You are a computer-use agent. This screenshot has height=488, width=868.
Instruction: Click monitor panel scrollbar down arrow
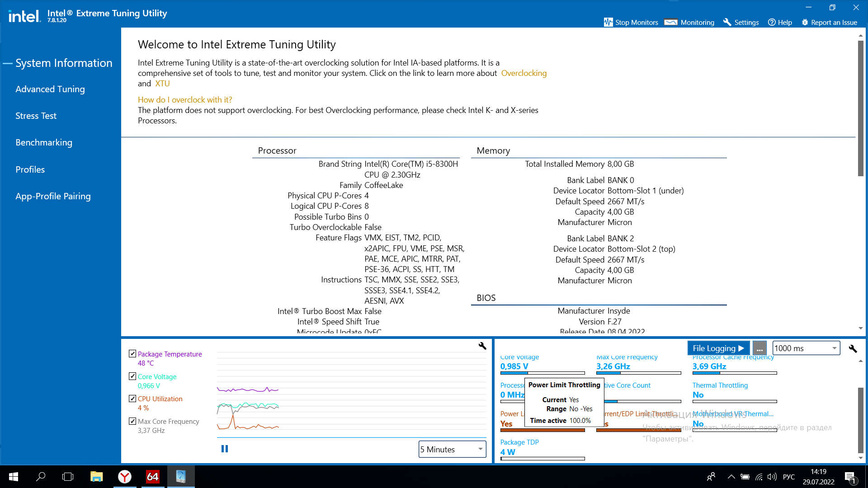pos(860,458)
